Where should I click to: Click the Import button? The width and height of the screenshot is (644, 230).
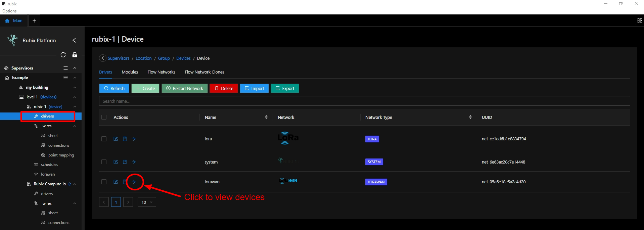point(254,88)
